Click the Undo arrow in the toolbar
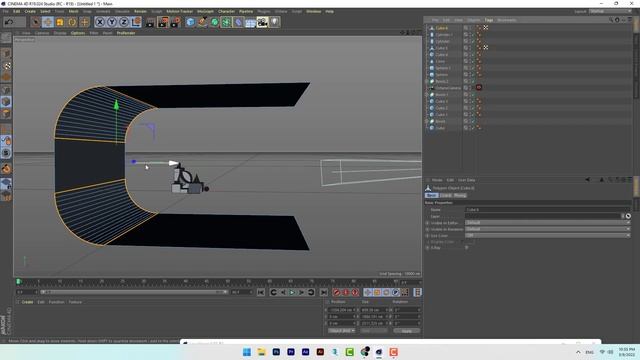This screenshot has height=360, width=640. click(x=9, y=22)
